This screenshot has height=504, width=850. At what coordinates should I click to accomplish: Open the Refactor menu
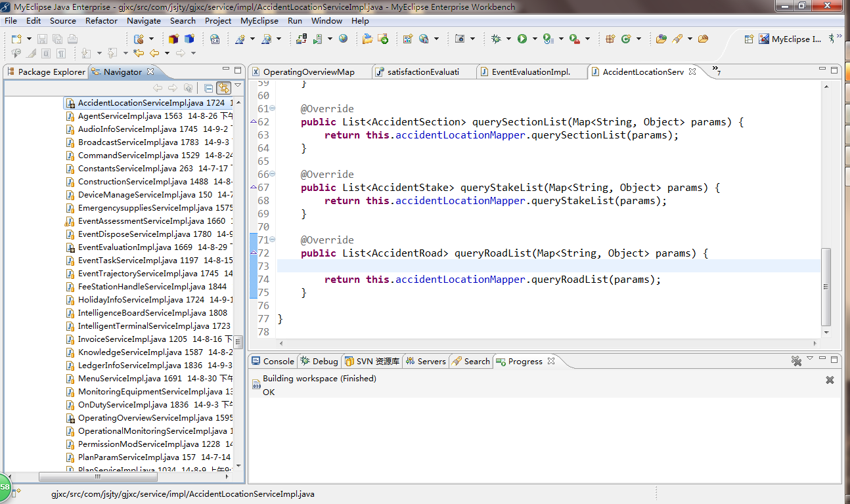[x=101, y=20]
